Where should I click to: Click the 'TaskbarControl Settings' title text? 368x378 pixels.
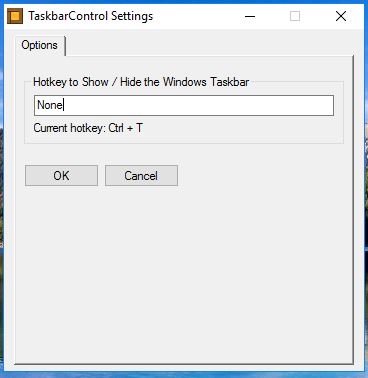click(90, 16)
